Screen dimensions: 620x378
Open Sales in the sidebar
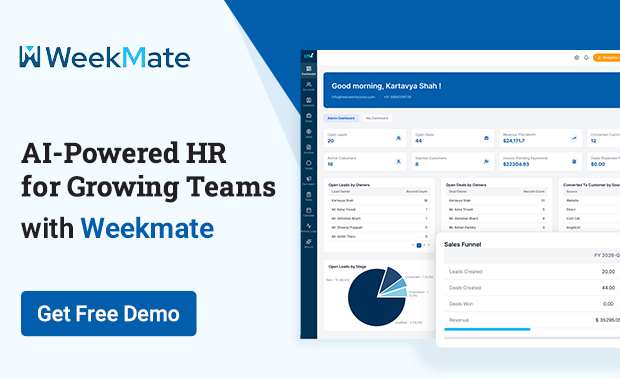point(309,133)
